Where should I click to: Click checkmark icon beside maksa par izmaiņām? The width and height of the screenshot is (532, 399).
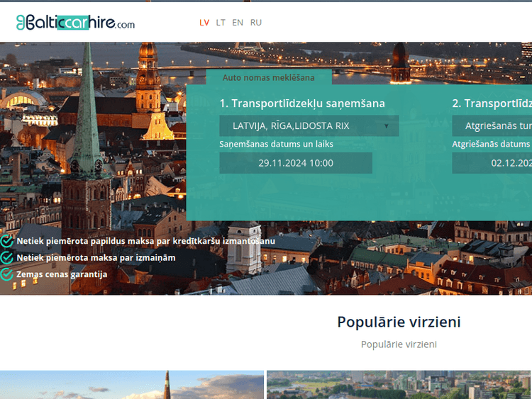coord(6,258)
